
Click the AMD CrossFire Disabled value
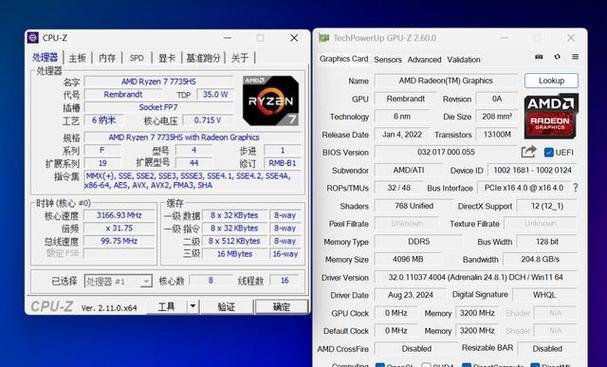416,349
